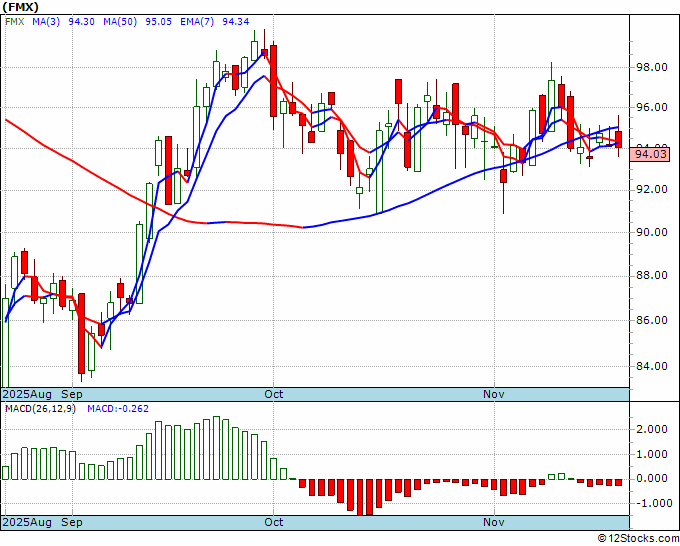This screenshot has width=680, height=546.
Task: Click the 0.000 MACD axis label
Action: coord(651,479)
